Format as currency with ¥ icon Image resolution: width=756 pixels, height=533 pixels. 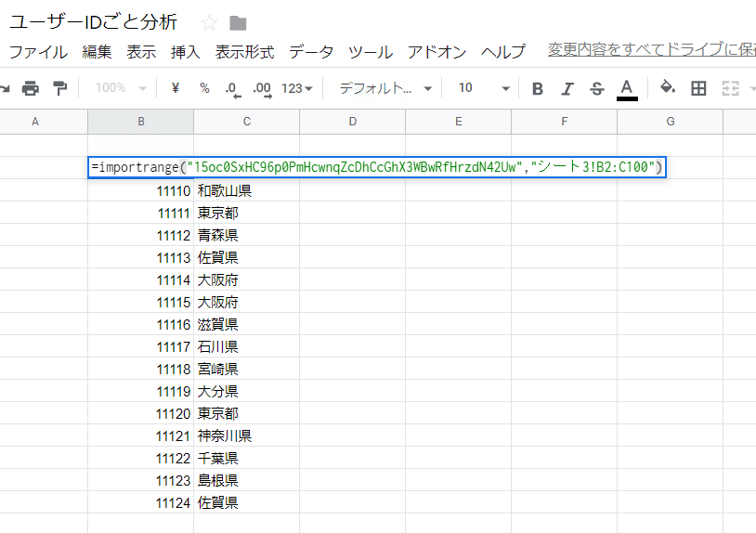pyautogui.click(x=176, y=87)
